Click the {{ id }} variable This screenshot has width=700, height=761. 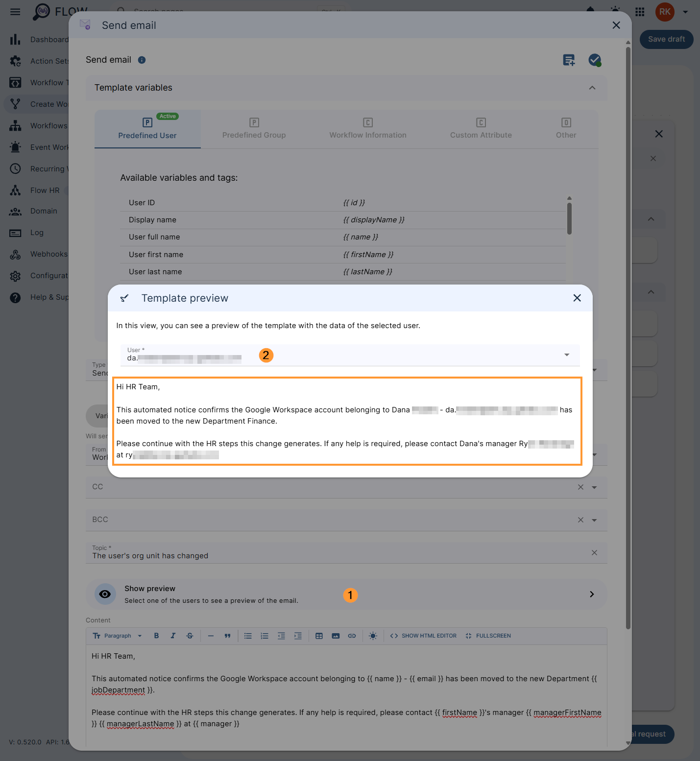[x=354, y=203]
